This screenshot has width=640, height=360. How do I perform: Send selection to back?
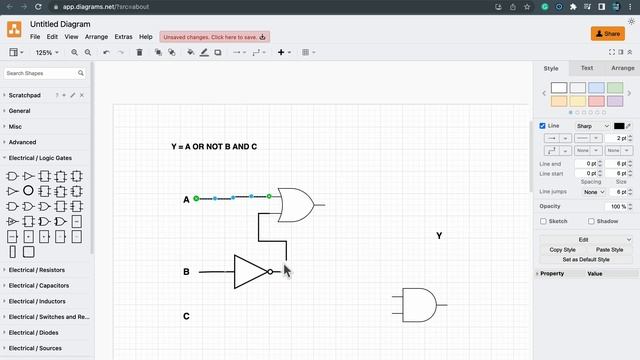(172, 52)
